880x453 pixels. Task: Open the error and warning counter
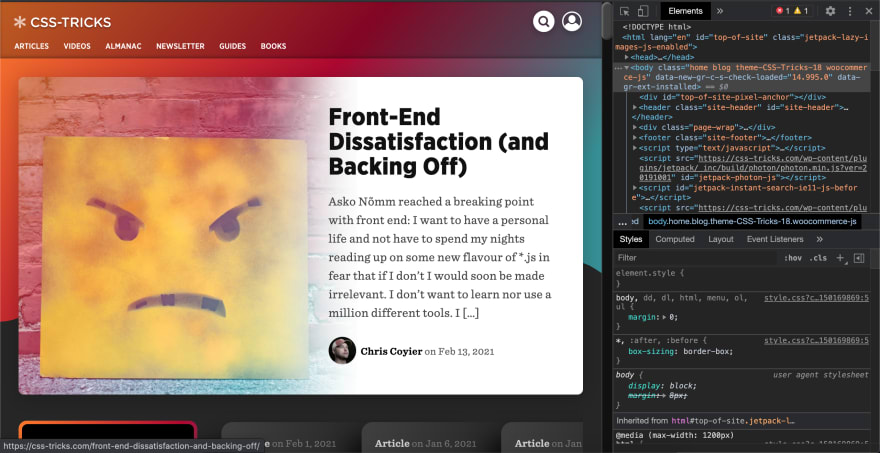point(792,11)
